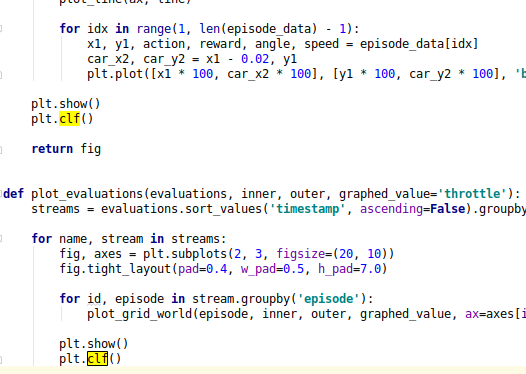Click the plot_evaluations function name
Screen dimensions: 526x374
(x=87, y=194)
